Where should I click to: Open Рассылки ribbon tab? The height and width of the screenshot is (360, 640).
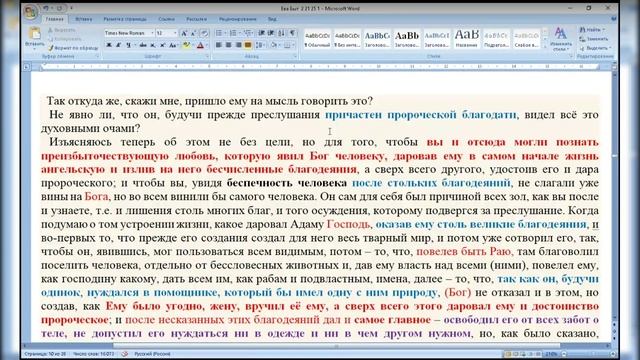tap(196, 19)
